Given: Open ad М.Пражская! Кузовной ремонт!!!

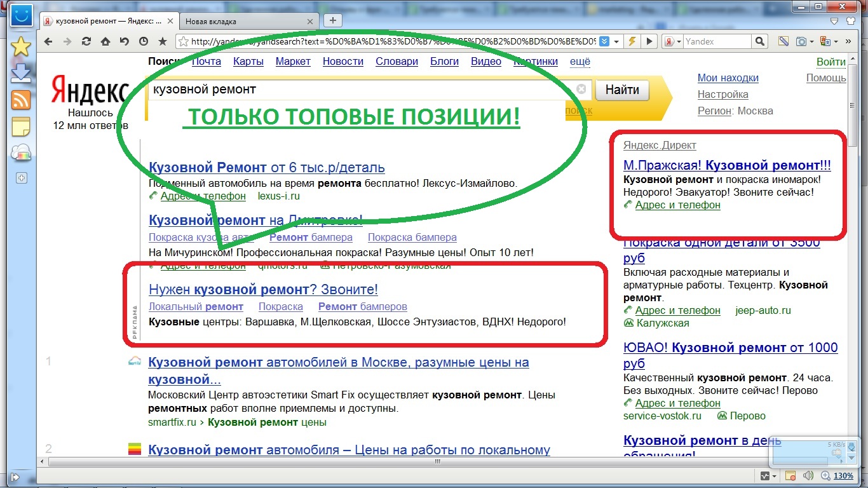Looking at the screenshot, I should click(x=727, y=165).
